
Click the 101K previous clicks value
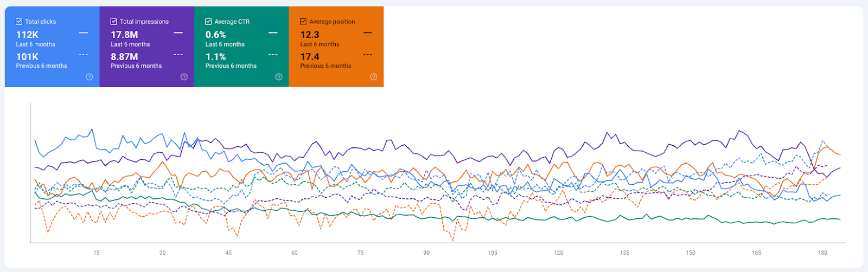point(27,57)
